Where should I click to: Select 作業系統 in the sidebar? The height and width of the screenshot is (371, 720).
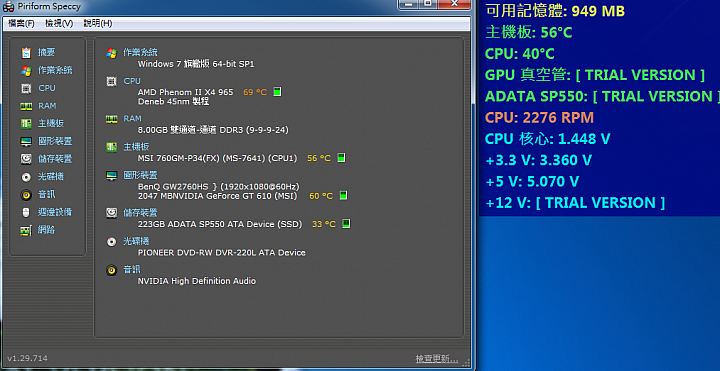point(55,70)
